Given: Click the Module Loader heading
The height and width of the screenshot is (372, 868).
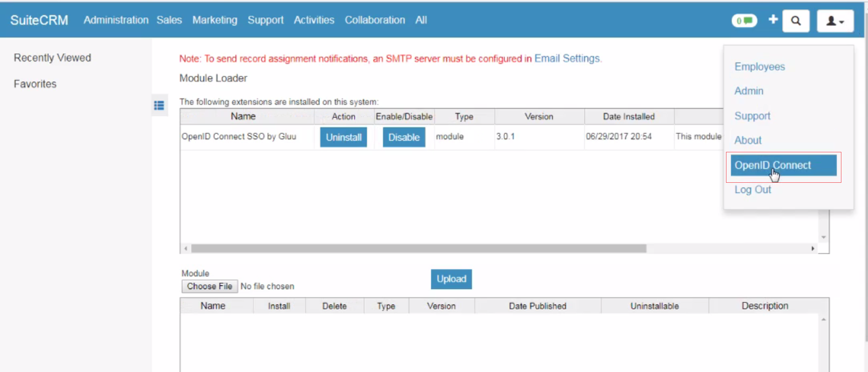Looking at the screenshot, I should 213,78.
